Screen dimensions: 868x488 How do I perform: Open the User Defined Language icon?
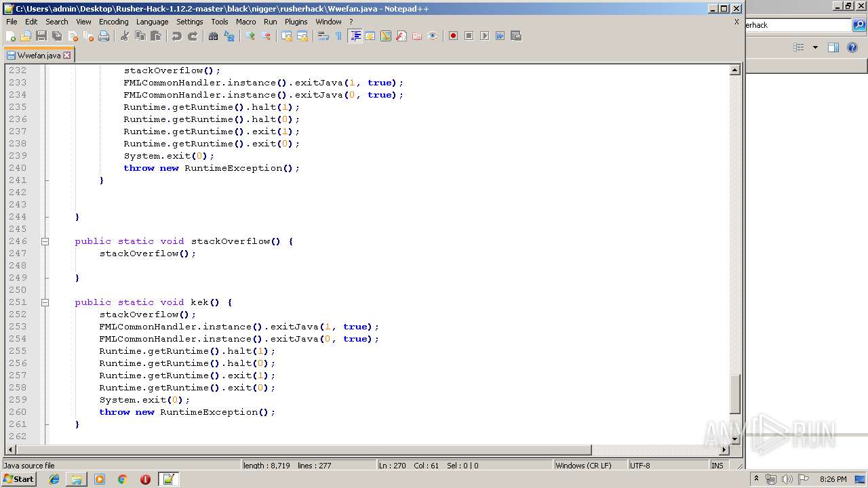[370, 36]
